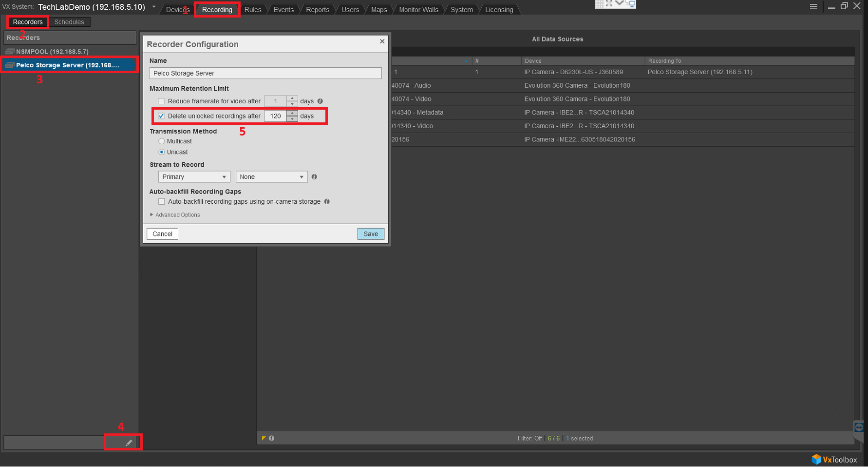Decrease delete recordings days stepper

pyautogui.click(x=292, y=119)
